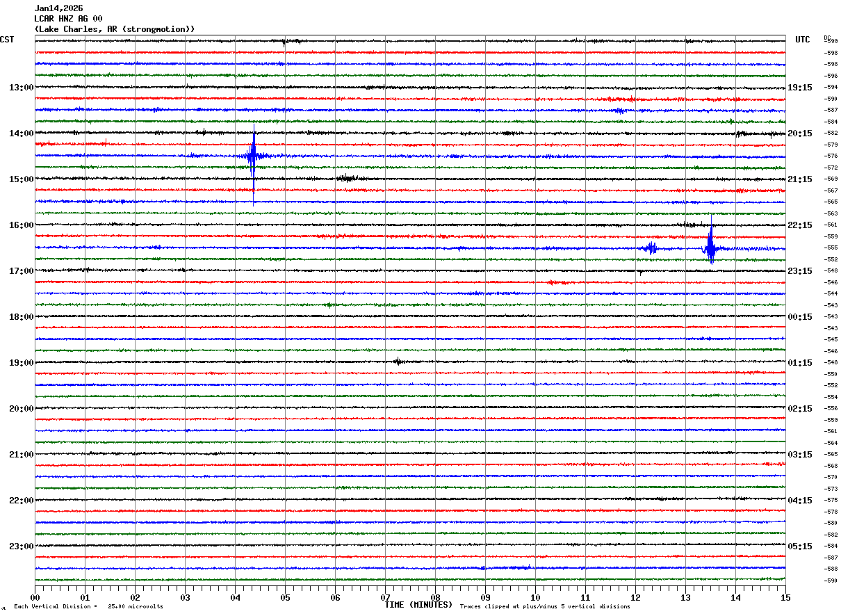Click the small black blip on 19:00 trace
This screenshot has height=616, width=841.
pyautogui.click(x=398, y=361)
